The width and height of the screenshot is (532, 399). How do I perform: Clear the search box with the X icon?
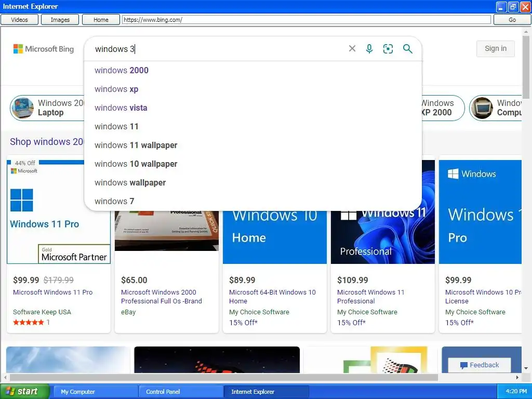pyautogui.click(x=352, y=49)
